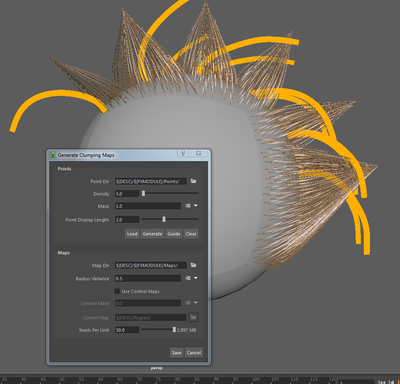Click the Generate points button
The height and width of the screenshot is (384, 400).
point(152,234)
